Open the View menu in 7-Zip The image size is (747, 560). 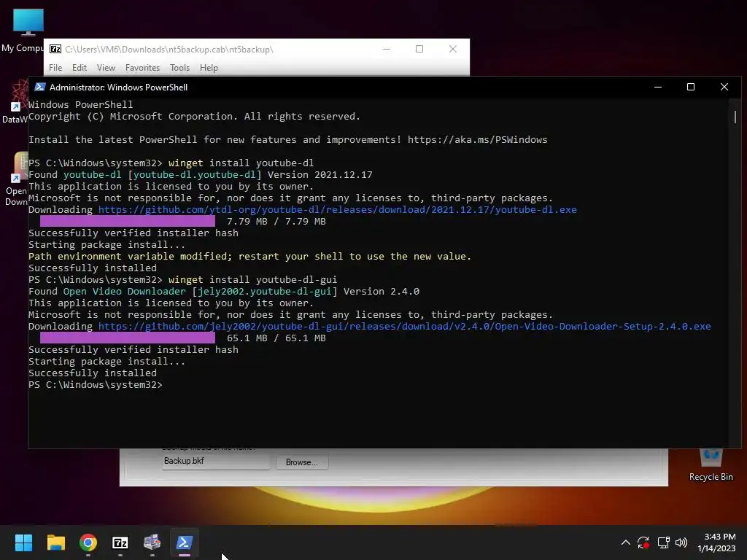click(106, 68)
